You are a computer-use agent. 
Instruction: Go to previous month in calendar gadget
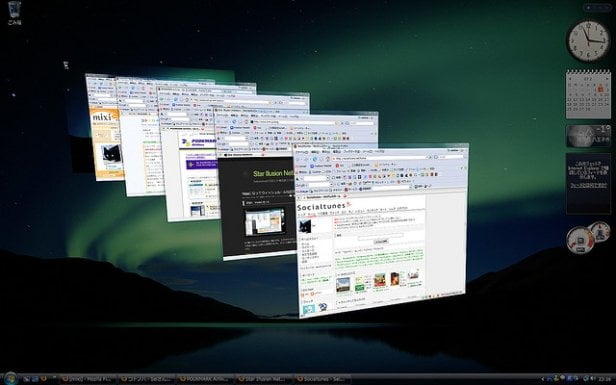click(570, 79)
